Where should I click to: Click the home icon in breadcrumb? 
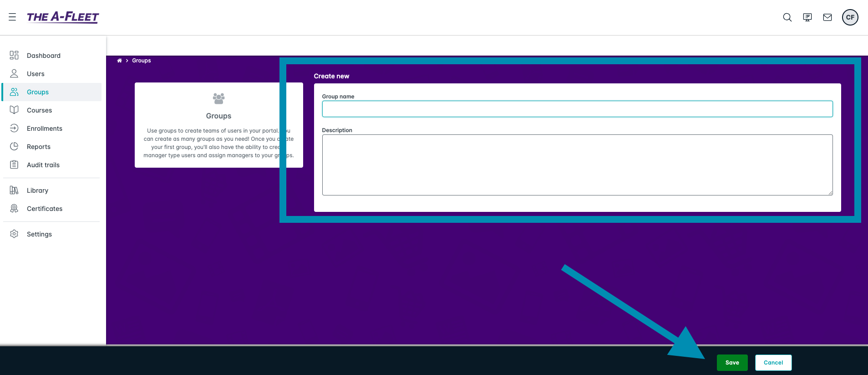(119, 61)
